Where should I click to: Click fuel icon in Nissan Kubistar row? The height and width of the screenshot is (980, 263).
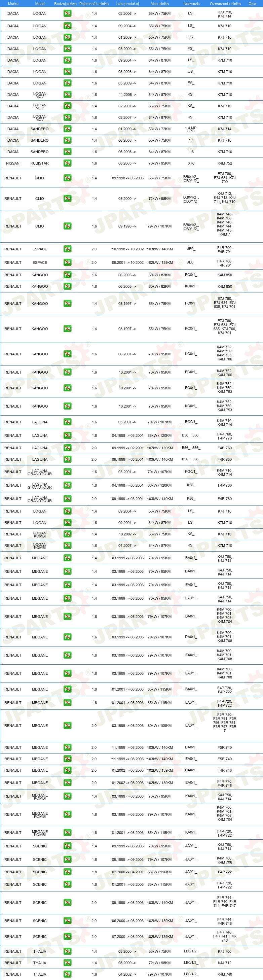pyautogui.click(x=67, y=163)
